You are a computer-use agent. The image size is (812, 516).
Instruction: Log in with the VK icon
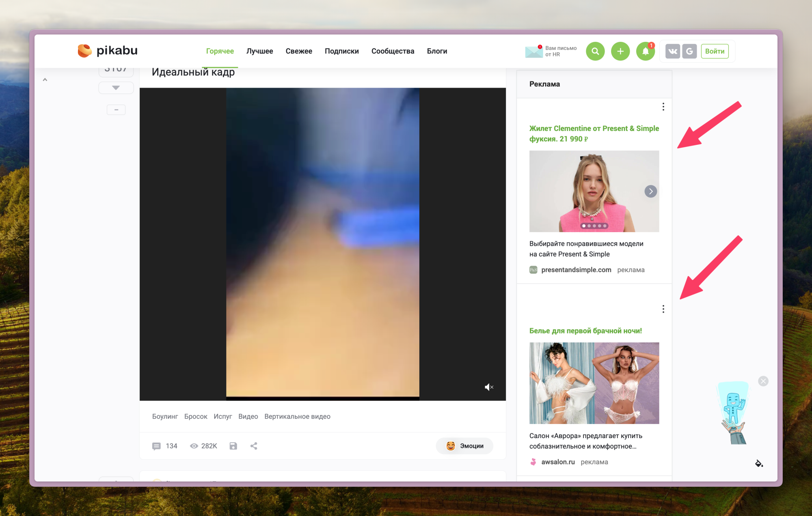coord(672,51)
